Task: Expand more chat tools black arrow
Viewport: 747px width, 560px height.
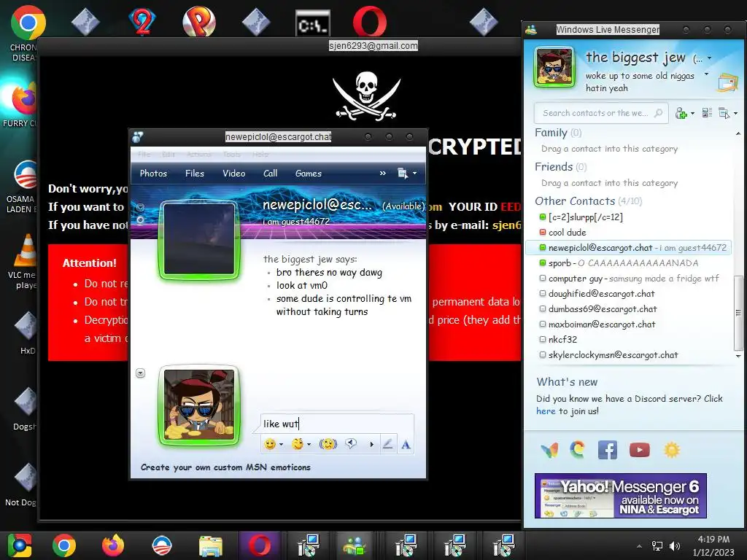Action: (371, 445)
